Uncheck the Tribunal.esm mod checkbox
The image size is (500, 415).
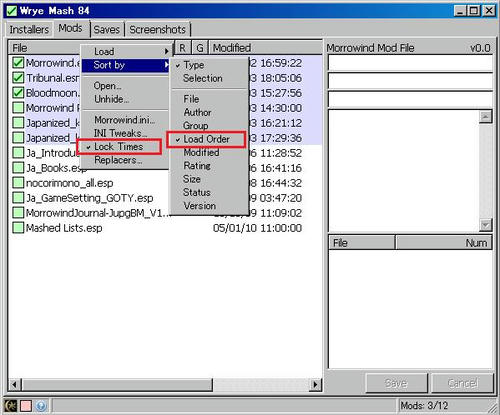click(x=18, y=78)
